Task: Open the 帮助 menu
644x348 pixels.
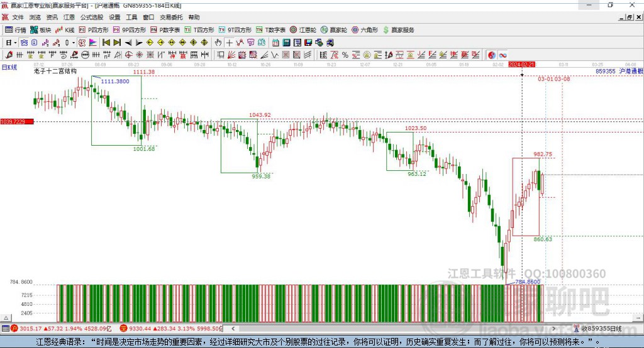Action: [194, 17]
